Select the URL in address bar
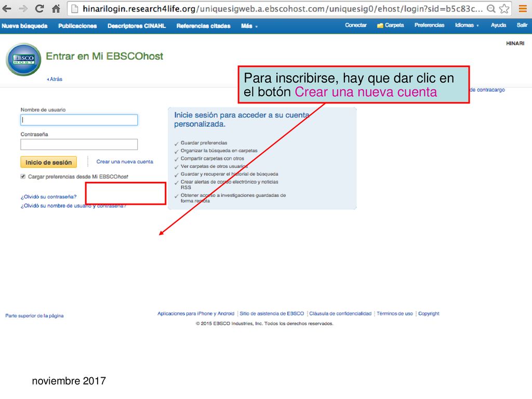Image resolution: width=532 pixels, height=399 pixels. (282, 8)
